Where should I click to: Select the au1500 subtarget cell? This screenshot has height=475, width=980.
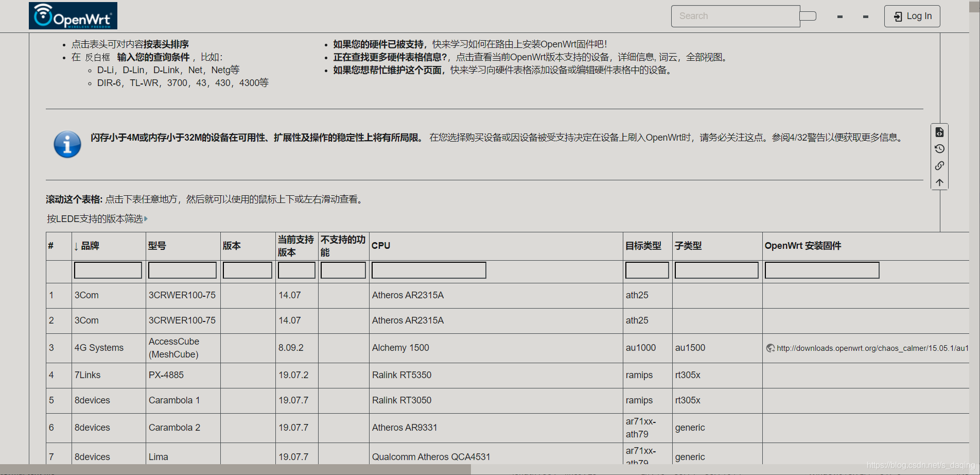pos(717,348)
